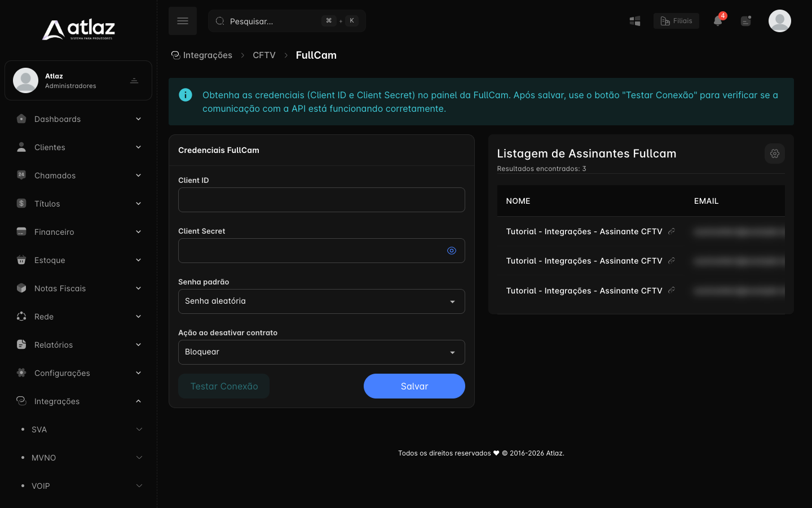Click the Pesquisar search box

point(287,21)
